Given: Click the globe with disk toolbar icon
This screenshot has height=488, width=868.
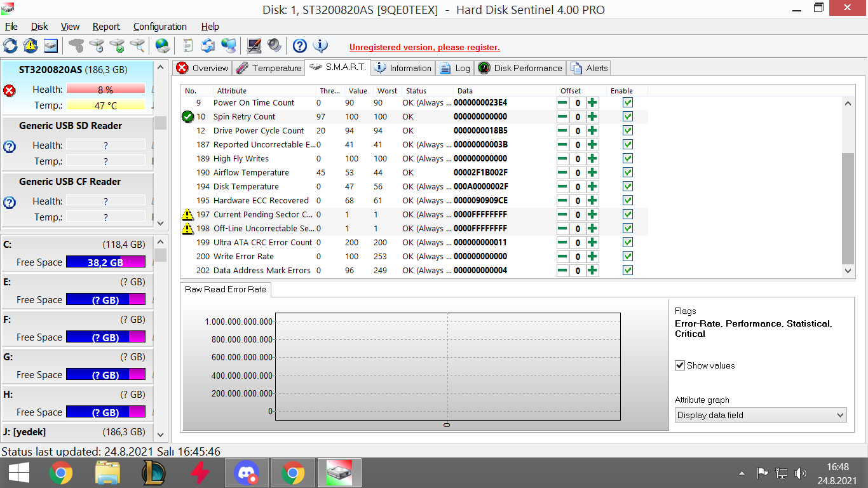Looking at the screenshot, I should point(163,46).
